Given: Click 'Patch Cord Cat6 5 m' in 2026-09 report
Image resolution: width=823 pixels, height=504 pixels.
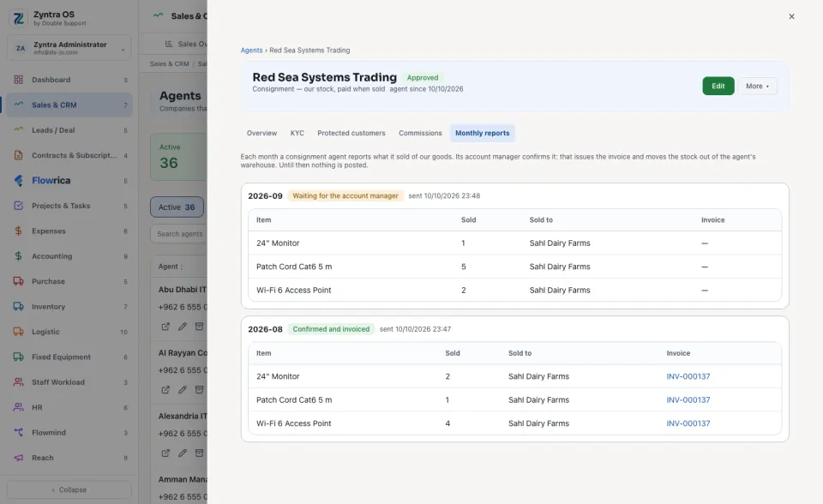Looking at the screenshot, I should click(x=294, y=267).
